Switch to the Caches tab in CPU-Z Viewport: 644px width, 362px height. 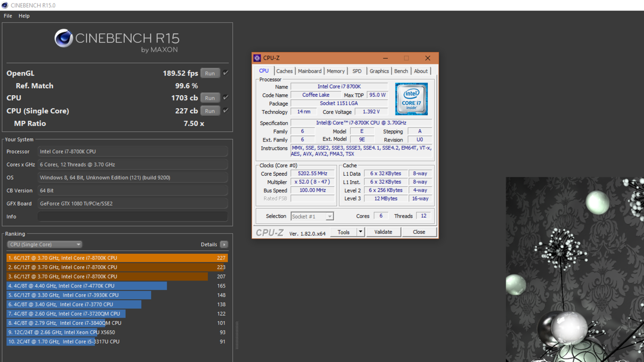tap(284, 71)
